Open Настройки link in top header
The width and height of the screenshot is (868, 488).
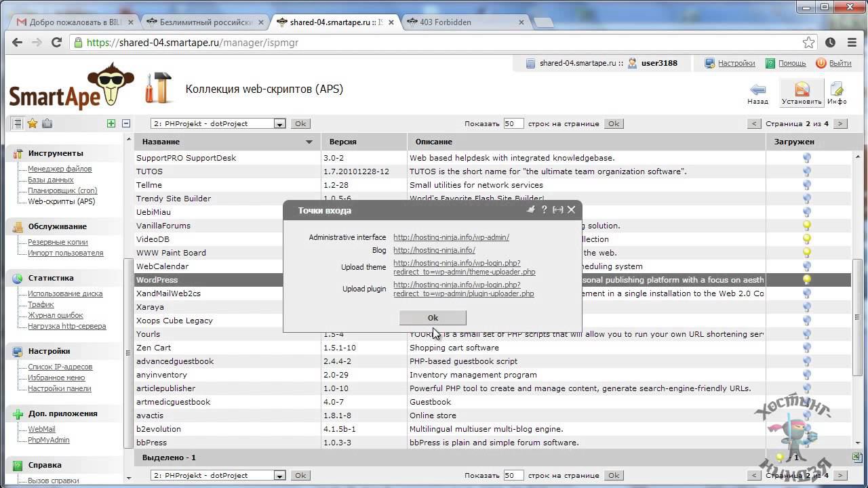(x=736, y=63)
